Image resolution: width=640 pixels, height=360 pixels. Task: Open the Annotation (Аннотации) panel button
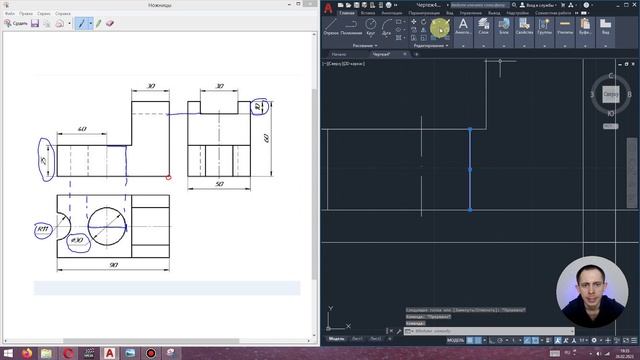click(x=463, y=31)
